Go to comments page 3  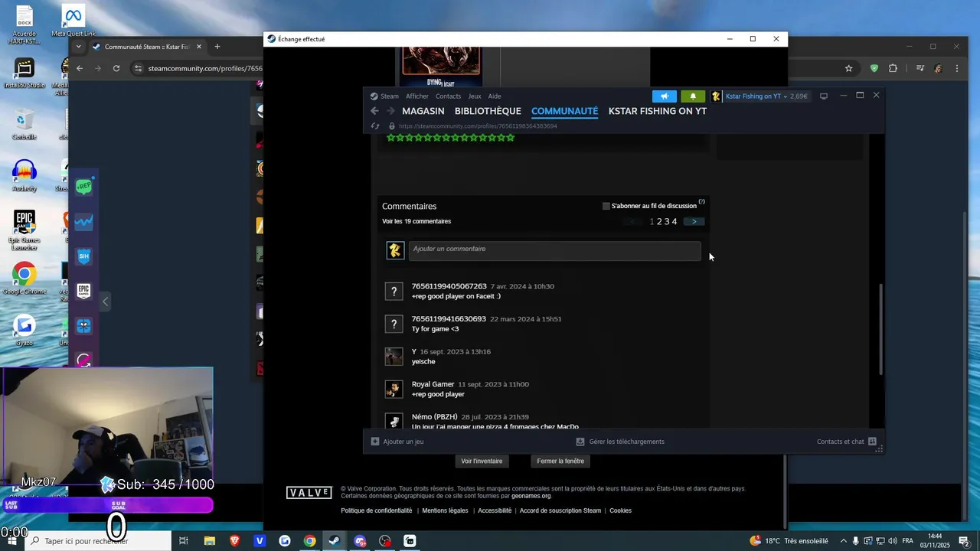click(x=667, y=222)
